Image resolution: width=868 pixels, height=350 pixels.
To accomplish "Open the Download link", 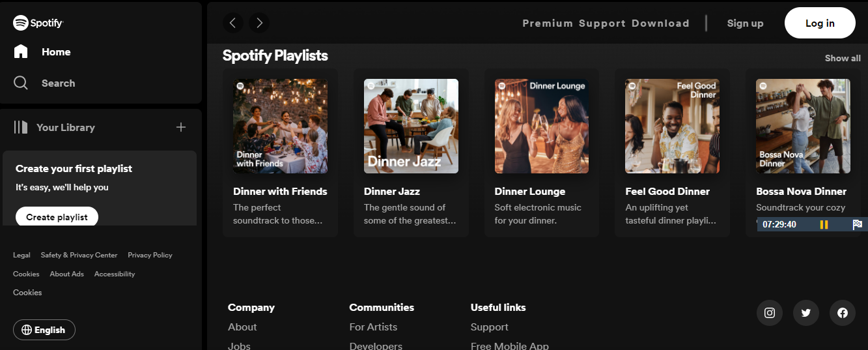I will point(660,23).
